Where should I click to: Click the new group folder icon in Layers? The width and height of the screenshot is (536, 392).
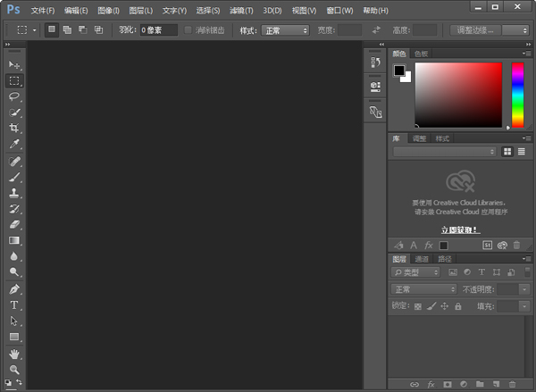[x=479, y=384]
